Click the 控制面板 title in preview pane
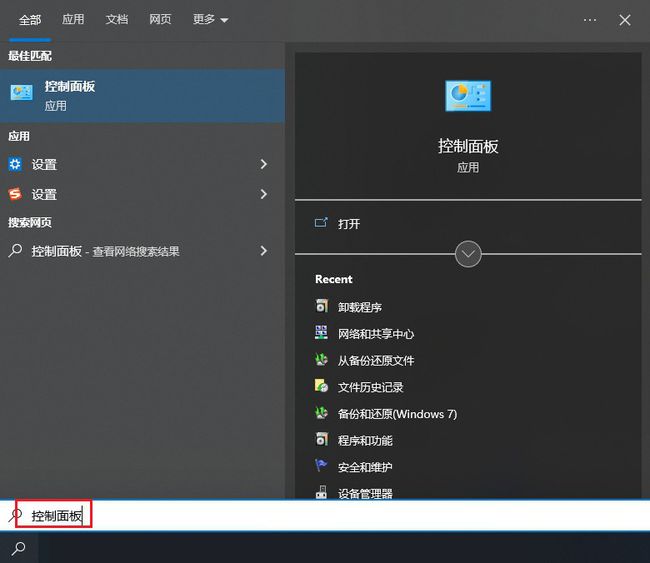This screenshot has width=650, height=563. pyautogui.click(x=468, y=146)
